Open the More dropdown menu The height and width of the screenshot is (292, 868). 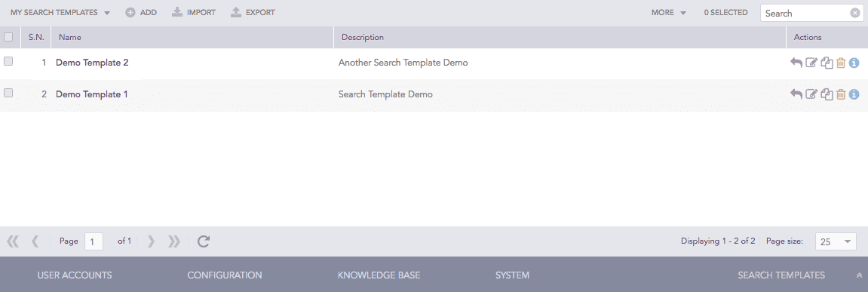[669, 12]
